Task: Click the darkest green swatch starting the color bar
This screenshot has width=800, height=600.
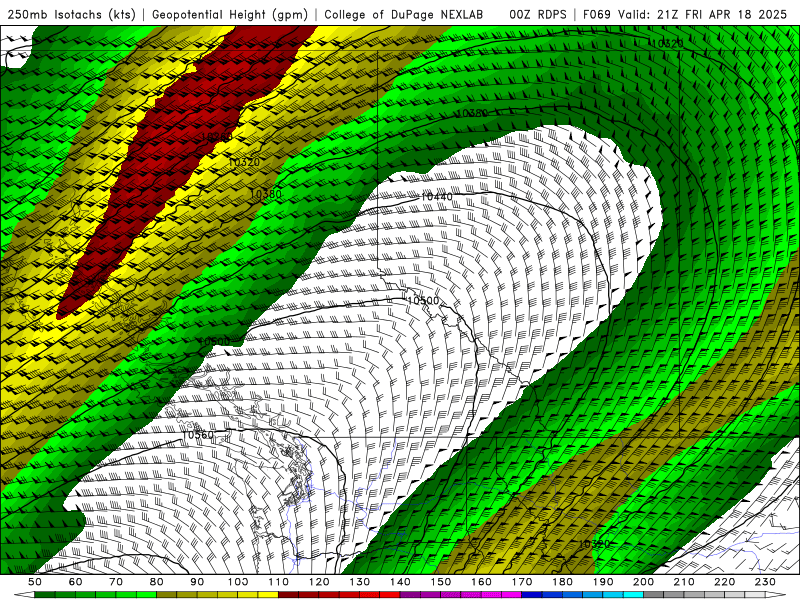Action: (x=45, y=595)
